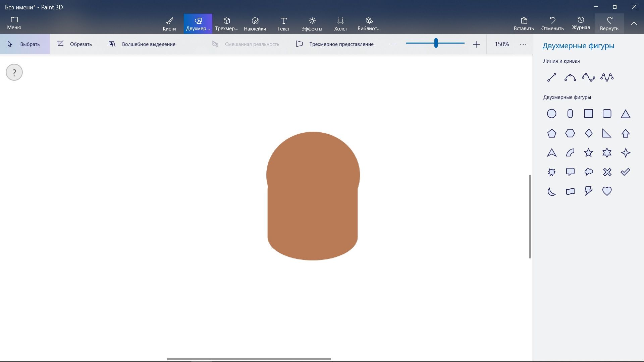Click the zoom slider handle

436,43
